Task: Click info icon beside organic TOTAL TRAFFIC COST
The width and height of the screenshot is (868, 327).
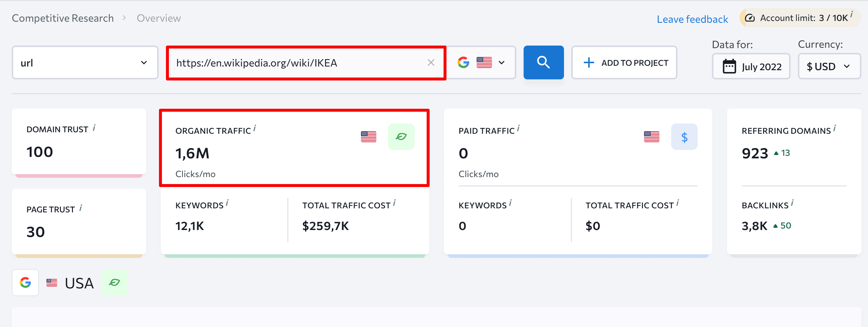Action: tap(394, 202)
